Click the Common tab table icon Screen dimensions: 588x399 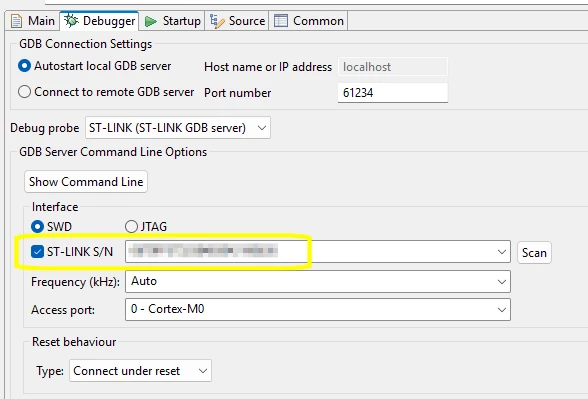(281, 21)
